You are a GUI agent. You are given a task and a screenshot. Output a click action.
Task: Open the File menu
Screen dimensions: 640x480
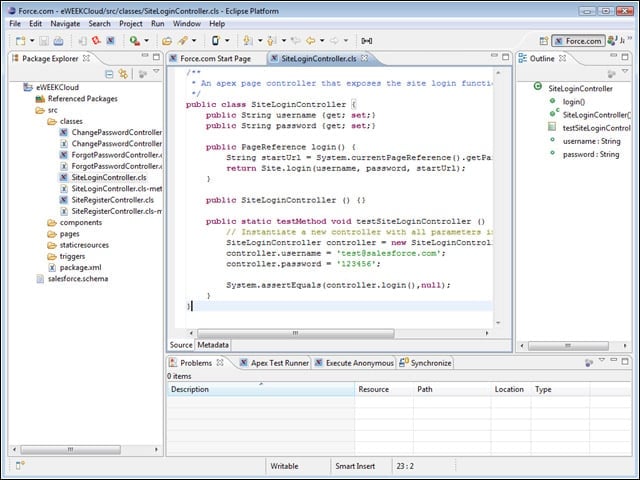(15, 24)
